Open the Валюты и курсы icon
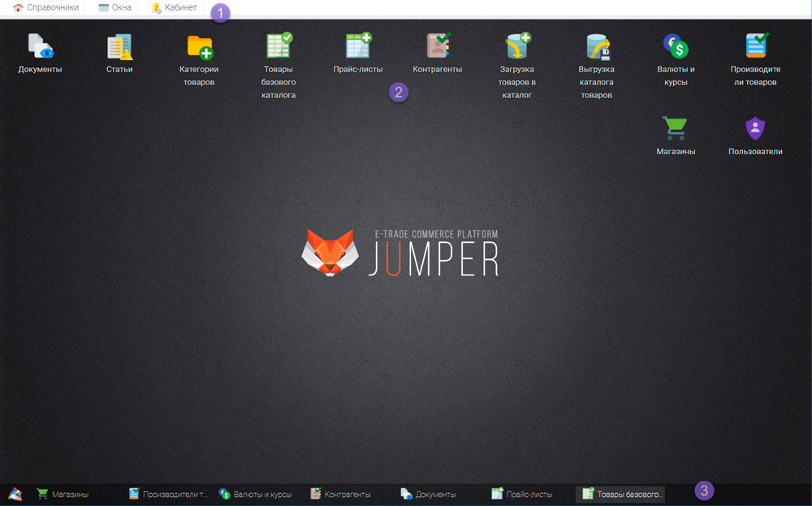 pos(676,46)
